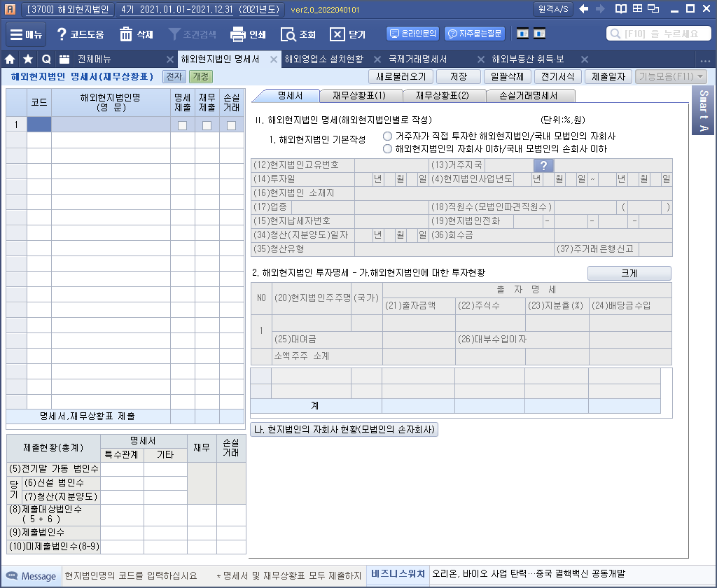This screenshot has height=588, width=717.
Task: Expand the Smart A side panel
Action: click(704, 109)
